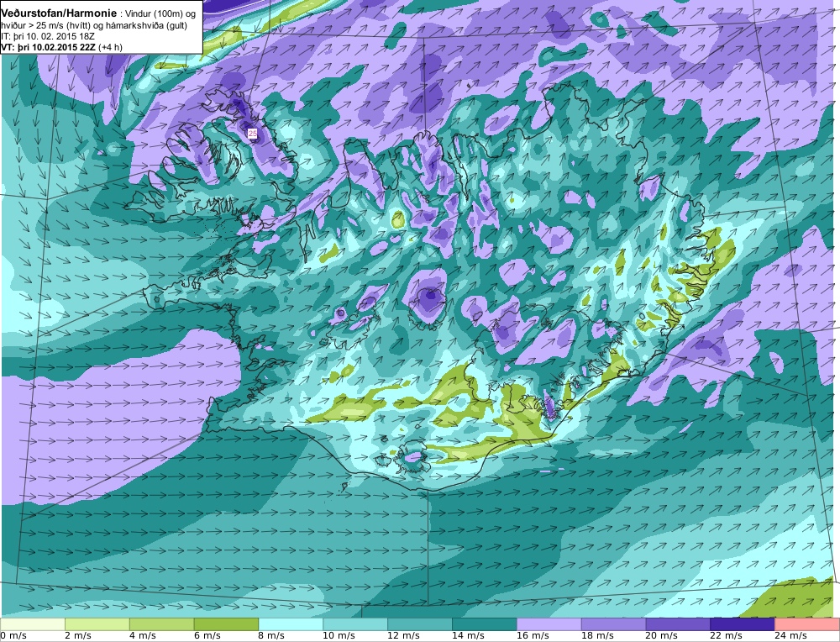This screenshot has height=642, width=840.
Task: Click the '24 m/s' legend label
Action: (791, 636)
